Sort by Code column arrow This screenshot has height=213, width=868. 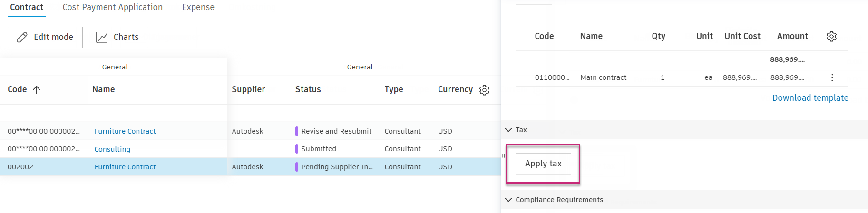click(37, 89)
